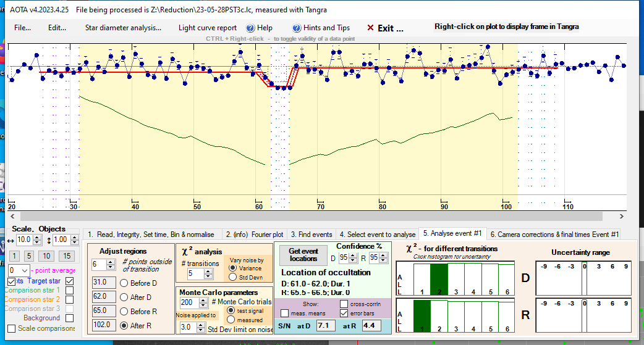Click the Before D field showing 31.0
The height and width of the screenshot is (345, 644).
104,283
